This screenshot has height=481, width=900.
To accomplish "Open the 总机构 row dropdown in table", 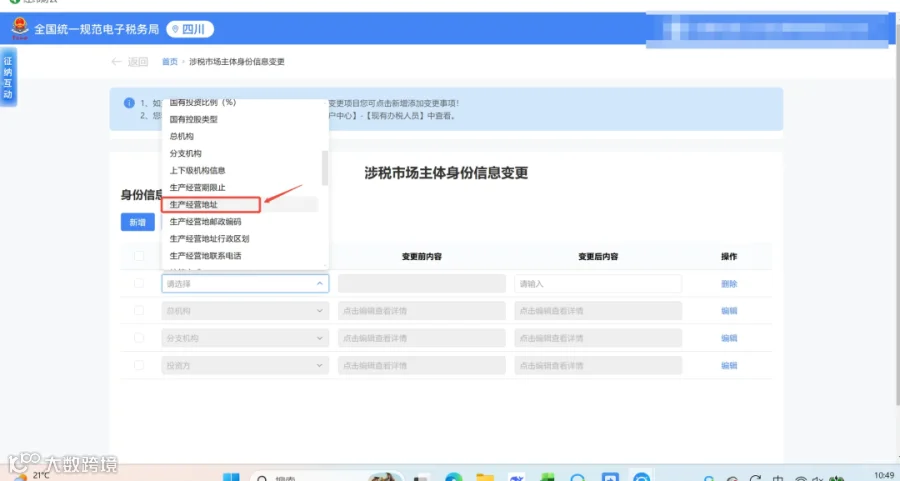I will (245, 311).
